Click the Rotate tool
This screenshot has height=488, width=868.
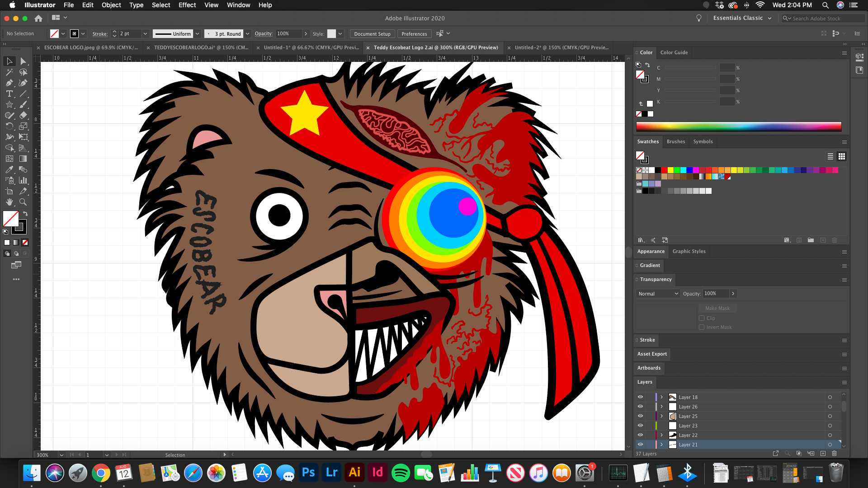[x=9, y=127]
